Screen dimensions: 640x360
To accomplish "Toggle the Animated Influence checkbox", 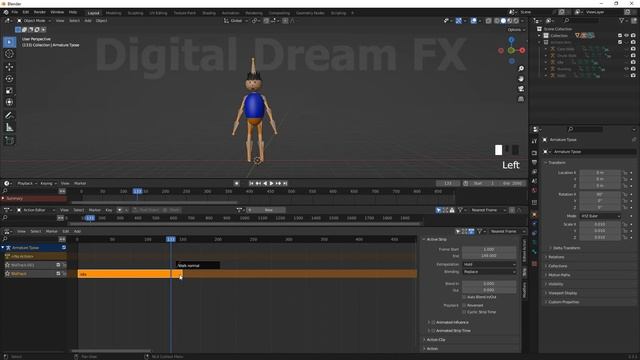I will point(433,322).
